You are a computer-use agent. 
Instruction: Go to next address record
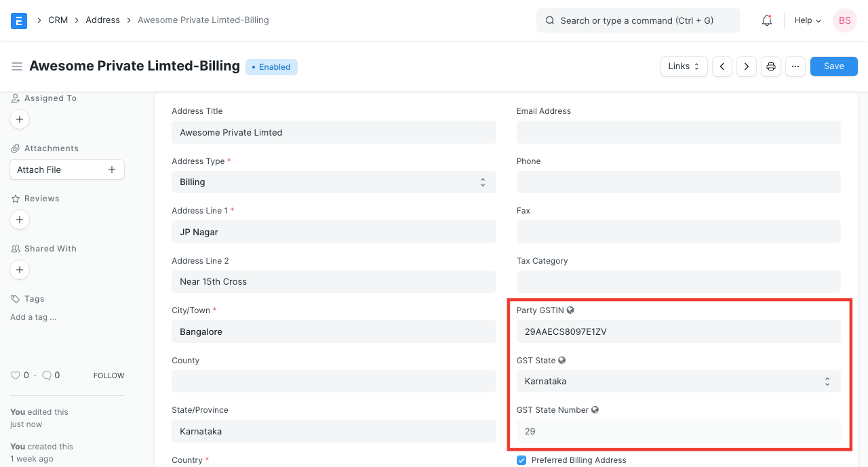point(747,66)
